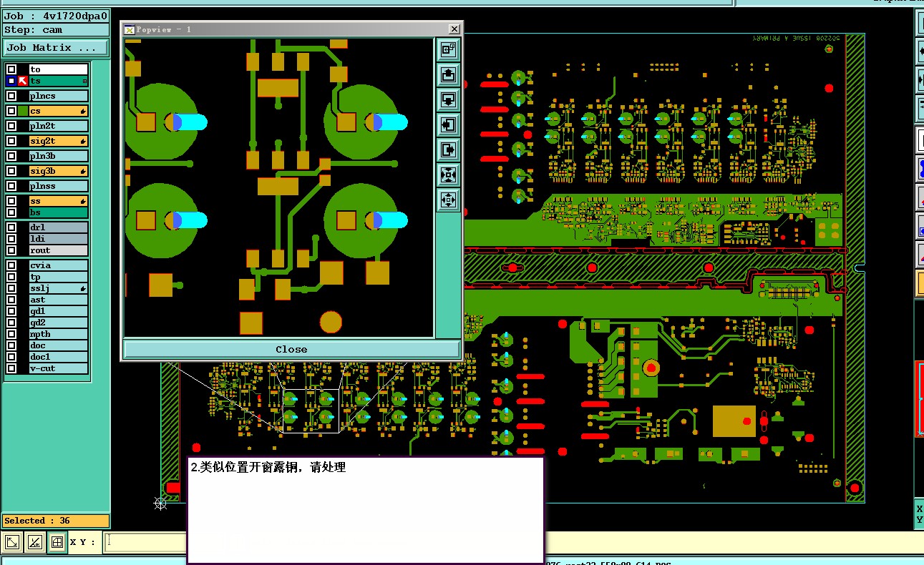This screenshot has width=924, height=565.
Task: Click the top Popview toolbar icon with overlapping windows
Action: 448,49
